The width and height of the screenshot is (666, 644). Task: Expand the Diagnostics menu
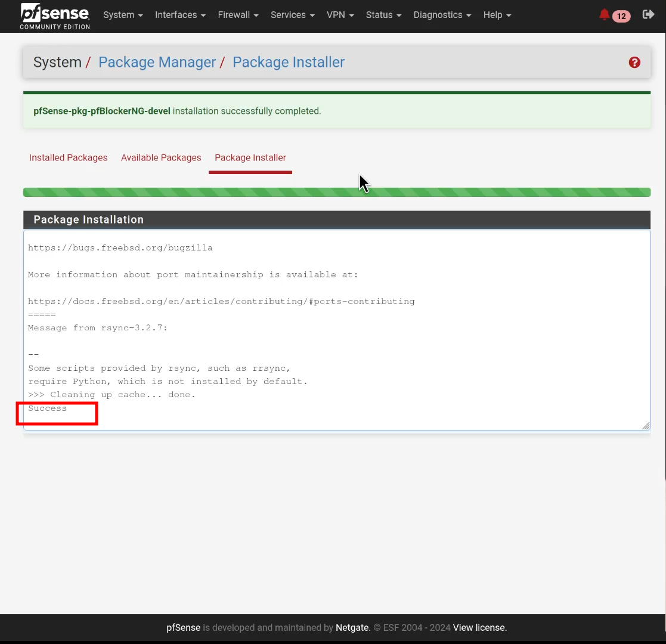(442, 15)
